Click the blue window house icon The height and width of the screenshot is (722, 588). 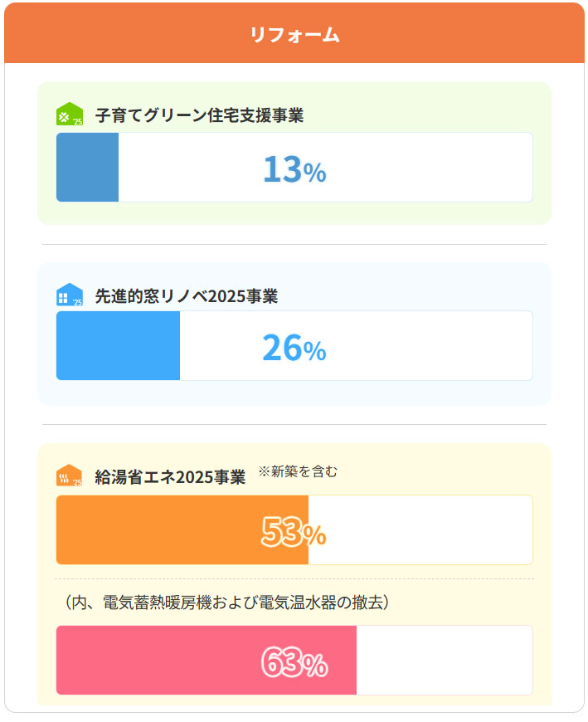pyautogui.click(x=70, y=295)
